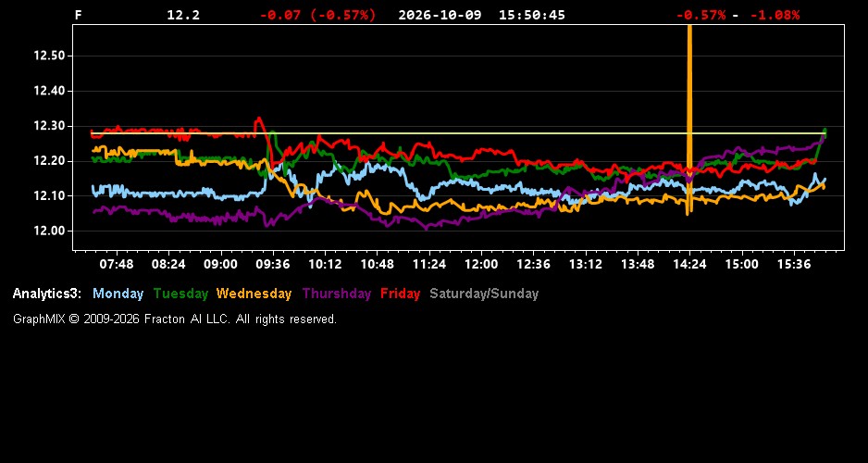Viewport: 868px width, 463px height.
Task: Click the Monday legend label
Action: (118, 294)
